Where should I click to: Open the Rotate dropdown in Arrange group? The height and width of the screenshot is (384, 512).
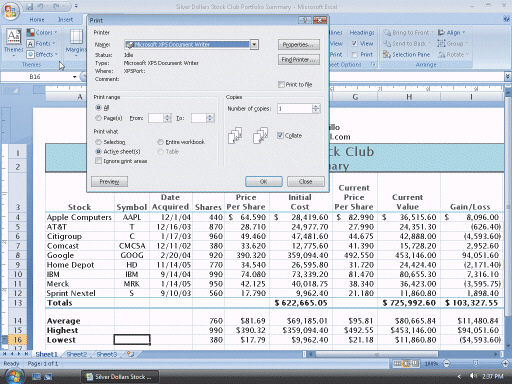click(454, 54)
